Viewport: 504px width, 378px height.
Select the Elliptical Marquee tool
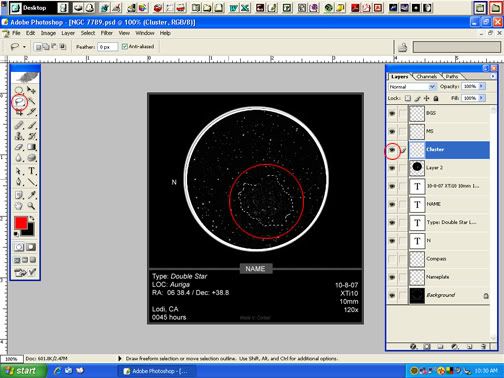tap(19, 90)
